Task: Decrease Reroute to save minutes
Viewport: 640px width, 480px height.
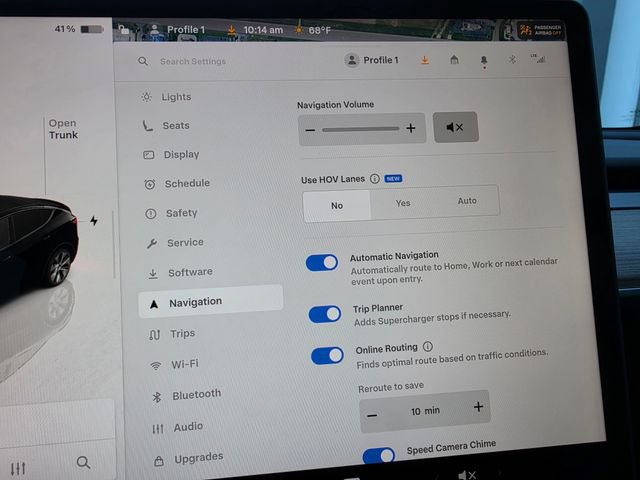Action: click(x=372, y=416)
